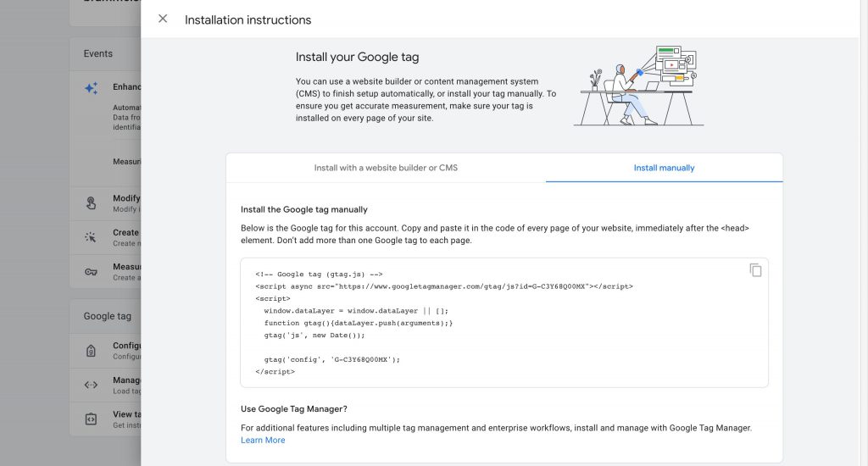Click the Modify events touch icon
Image resolution: width=868 pixels, height=466 pixels.
click(x=92, y=203)
